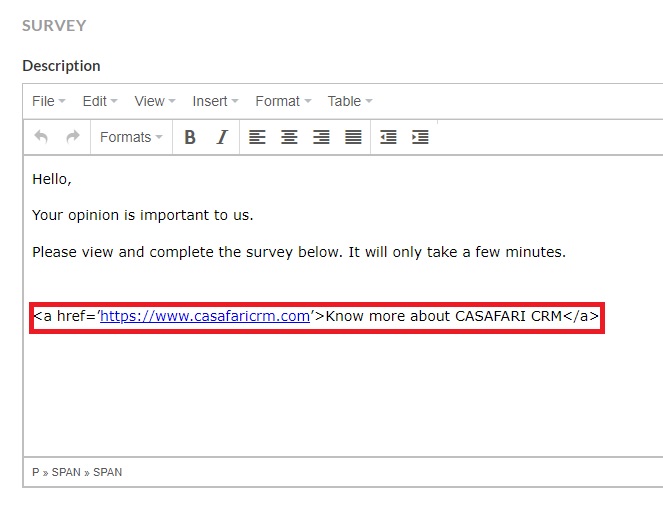
Task: Decrease indent of paragraph
Action: 388,137
